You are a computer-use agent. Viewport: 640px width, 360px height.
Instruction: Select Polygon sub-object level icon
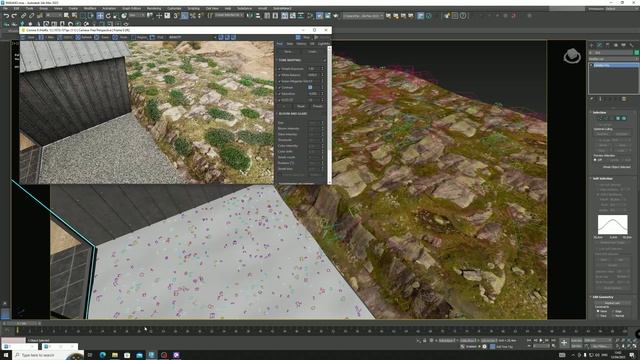point(618,118)
